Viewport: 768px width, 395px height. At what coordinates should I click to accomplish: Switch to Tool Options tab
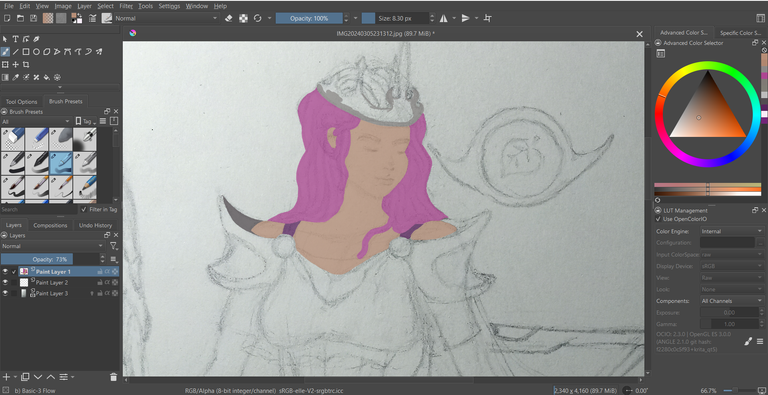point(22,101)
